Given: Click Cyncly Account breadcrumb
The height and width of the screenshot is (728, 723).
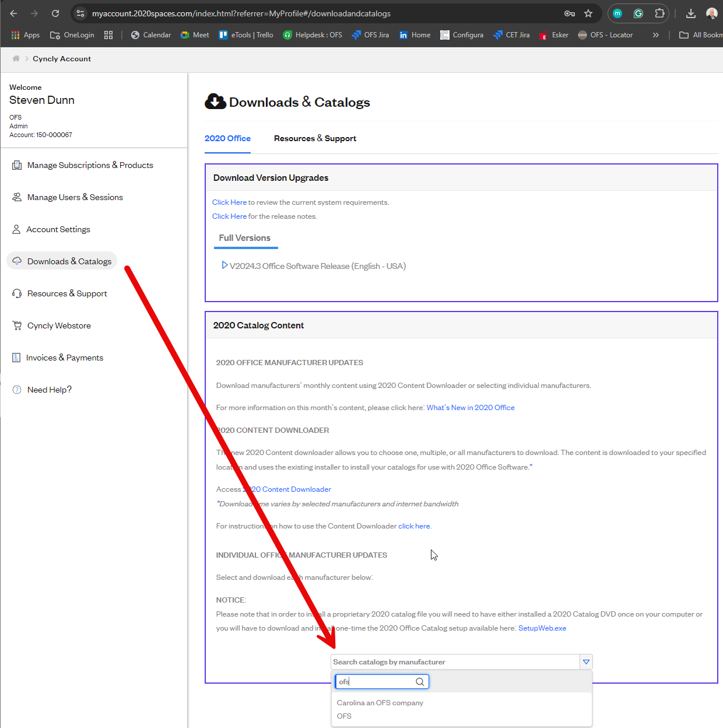Looking at the screenshot, I should point(62,59).
